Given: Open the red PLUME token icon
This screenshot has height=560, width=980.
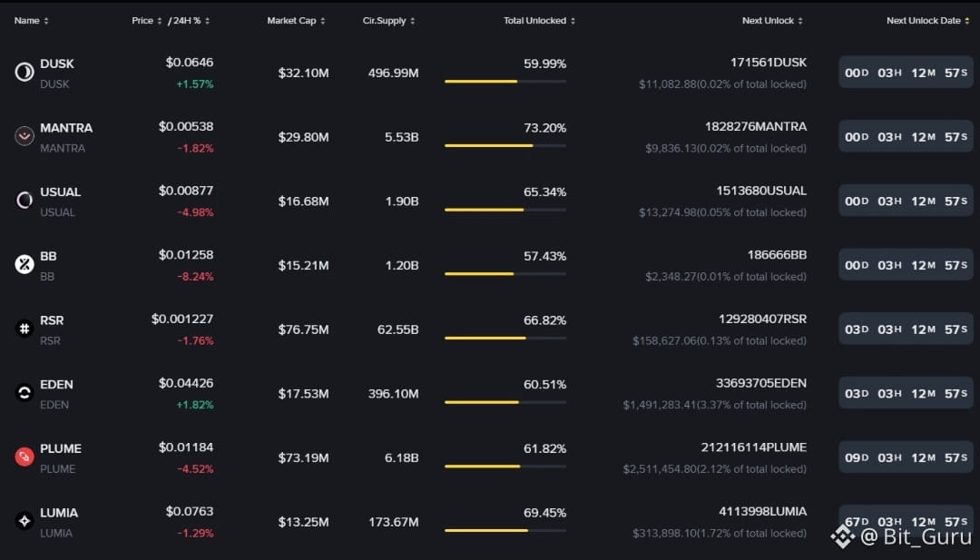Looking at the screenshot, I should 24,457.
